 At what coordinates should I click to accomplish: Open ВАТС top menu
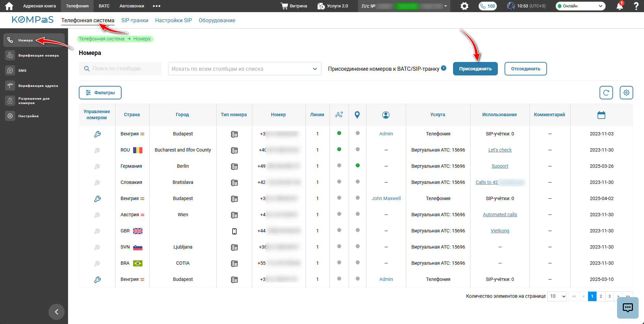click(x=104, y=6)
